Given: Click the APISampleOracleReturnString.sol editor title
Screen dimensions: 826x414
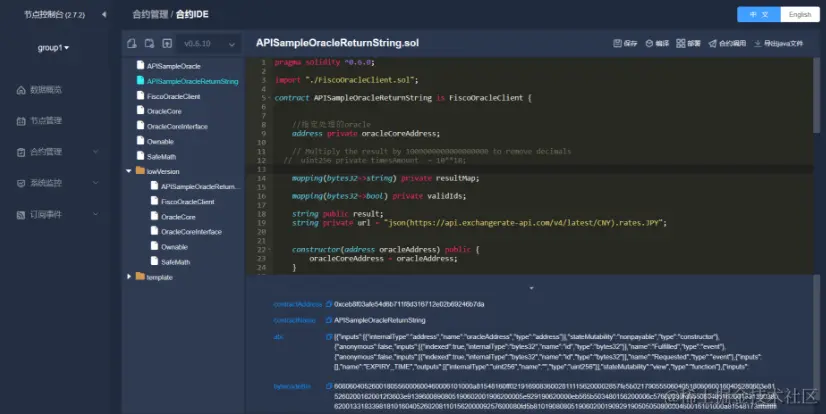Looking at the screenshot, I should (338, 43).
